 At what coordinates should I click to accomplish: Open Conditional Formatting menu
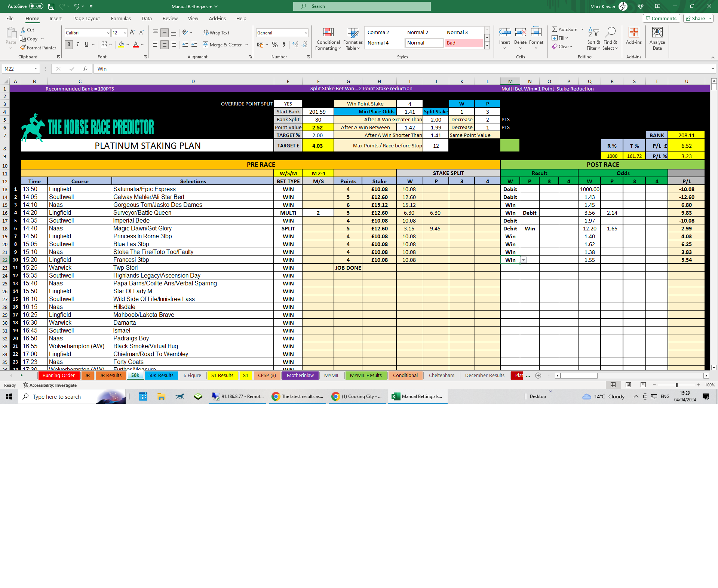pyautogui.click(x=328, y=39)
